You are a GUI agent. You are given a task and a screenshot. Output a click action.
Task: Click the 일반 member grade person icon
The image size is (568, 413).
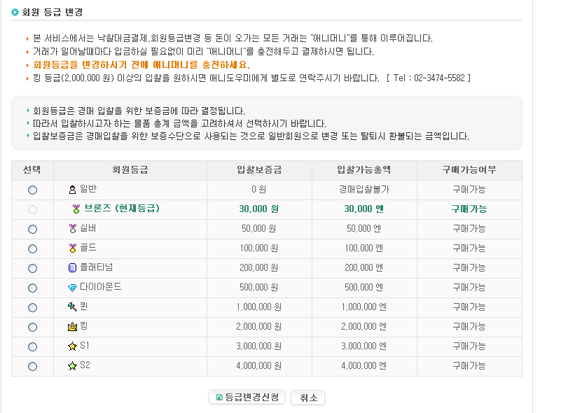coord(72,189)
